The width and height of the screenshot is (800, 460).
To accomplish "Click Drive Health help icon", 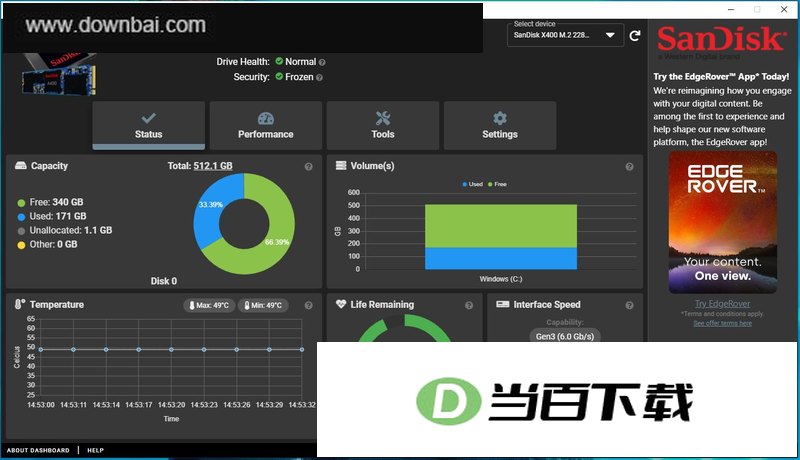I will coord(322,62).
